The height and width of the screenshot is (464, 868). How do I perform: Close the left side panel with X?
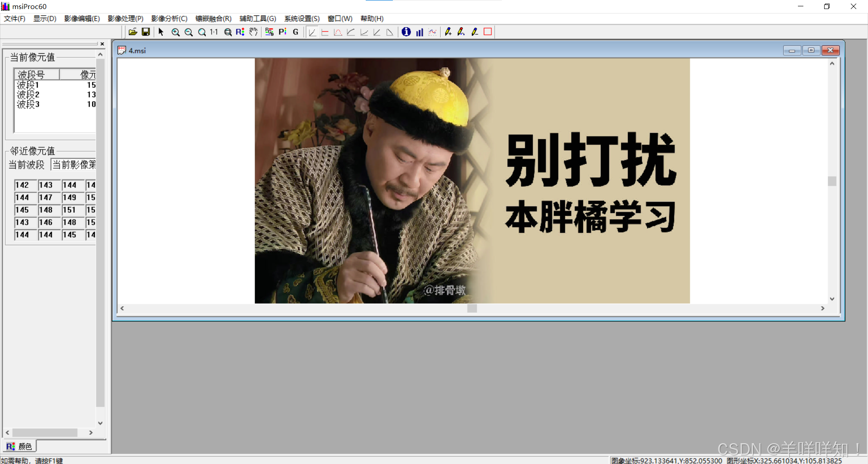(x=102, y=44)
